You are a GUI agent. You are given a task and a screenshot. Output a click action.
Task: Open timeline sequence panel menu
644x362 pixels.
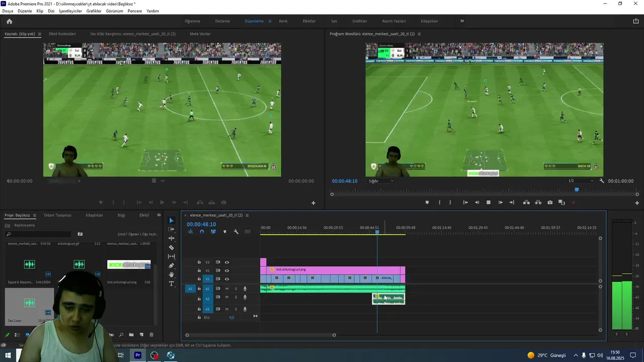coord(247,215)
